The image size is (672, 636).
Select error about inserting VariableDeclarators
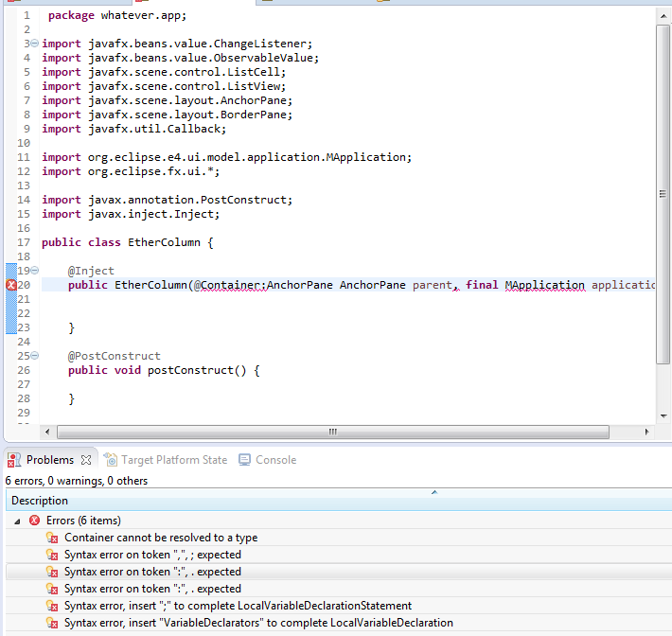point(258,623)
